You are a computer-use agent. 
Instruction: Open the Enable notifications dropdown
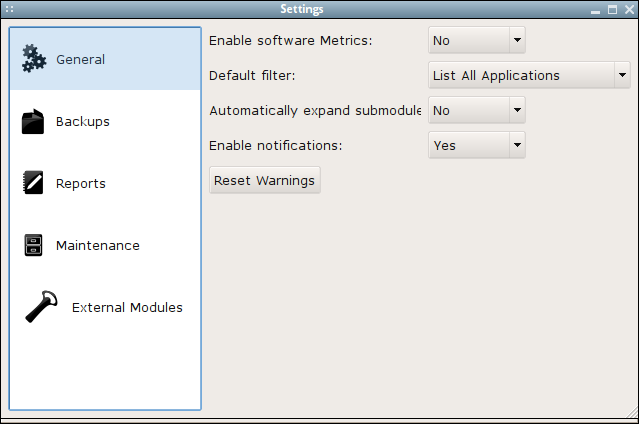coord(477,145)
